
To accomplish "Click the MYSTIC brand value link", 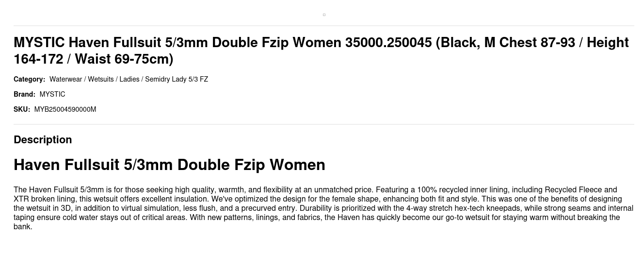I will tap(52, 94).
